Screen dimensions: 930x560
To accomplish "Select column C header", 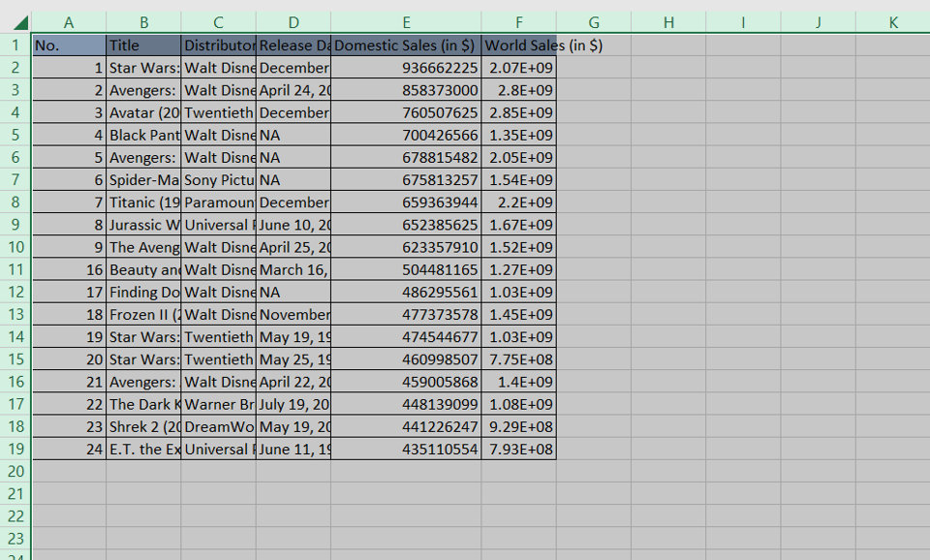I will pos(218,22).
